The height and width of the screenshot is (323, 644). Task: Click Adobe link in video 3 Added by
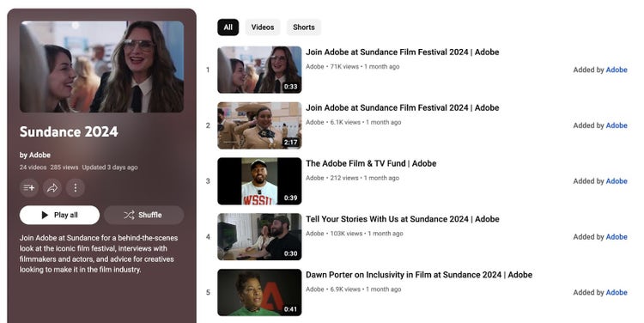(x=617, y=181)
